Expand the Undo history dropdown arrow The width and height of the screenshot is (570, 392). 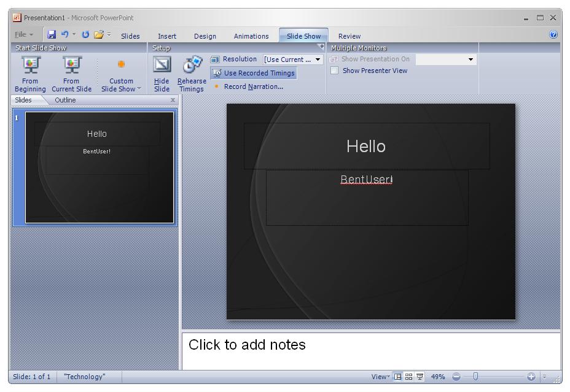tap(74, 34)
